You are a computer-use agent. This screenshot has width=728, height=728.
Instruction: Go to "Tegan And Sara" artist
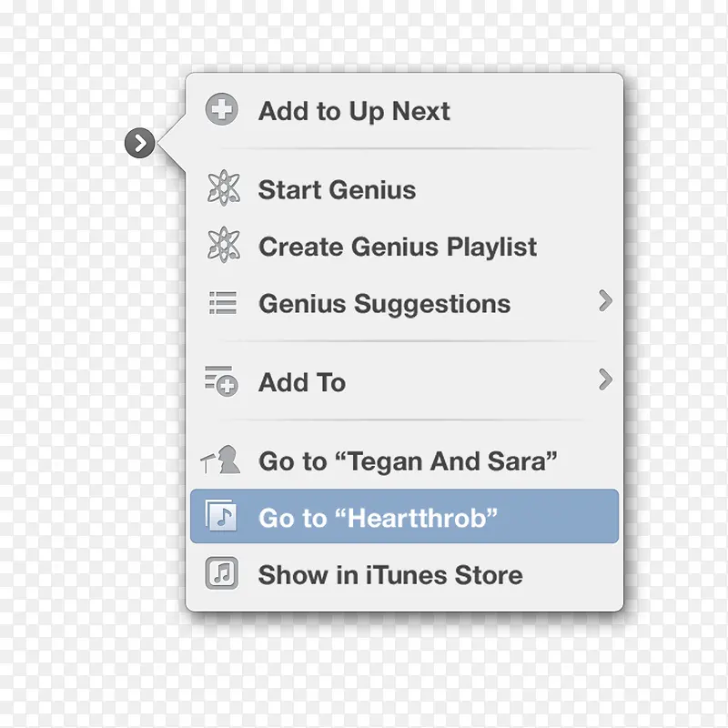[407, 461]
